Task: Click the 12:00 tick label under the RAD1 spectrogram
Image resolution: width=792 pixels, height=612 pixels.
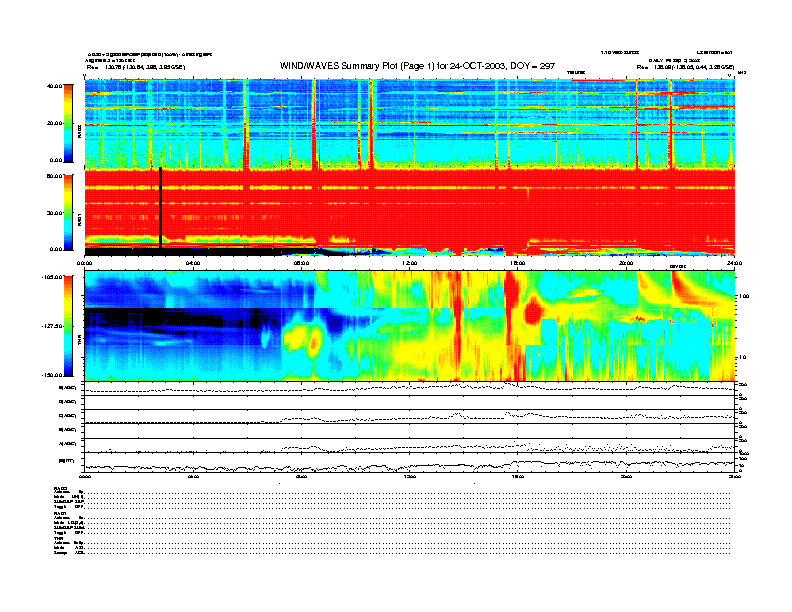Action: pyautogui.click(x=410, y=263)
